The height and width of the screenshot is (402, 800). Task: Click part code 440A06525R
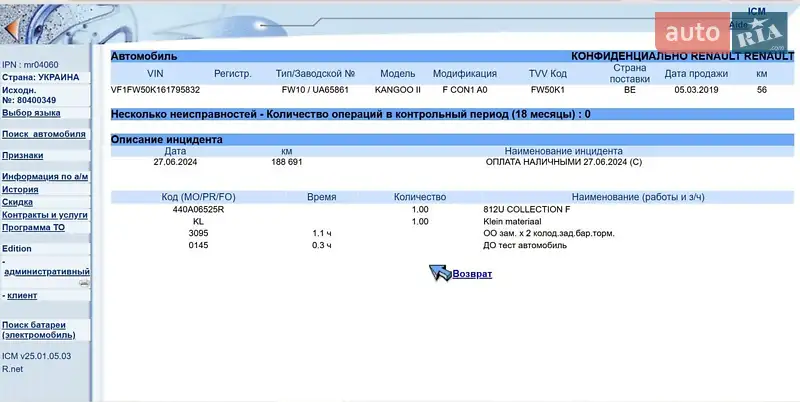click(198, 209)
